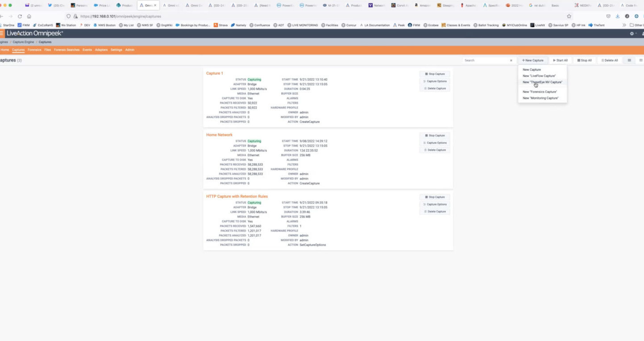The height and width of the screenshot is (341, 644).
Task: Open the Forensics navigation tab
Action: (x=34, y=50)
